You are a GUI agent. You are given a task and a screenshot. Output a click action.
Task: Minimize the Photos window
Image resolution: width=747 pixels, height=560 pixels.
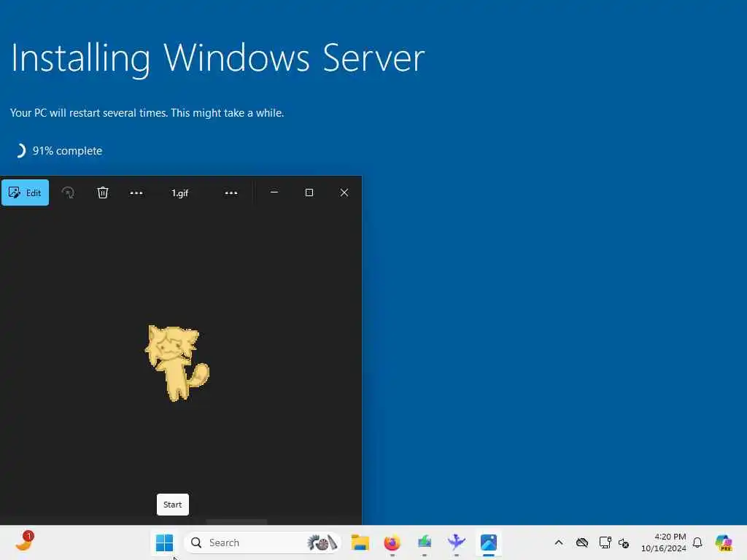[x=274, y=192]
